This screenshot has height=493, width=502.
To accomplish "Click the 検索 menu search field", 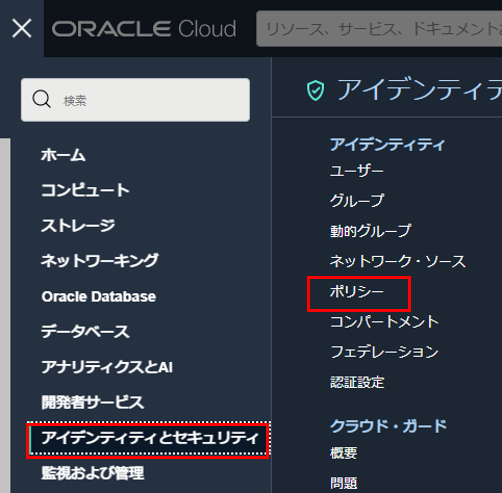I will pos(135,100).
